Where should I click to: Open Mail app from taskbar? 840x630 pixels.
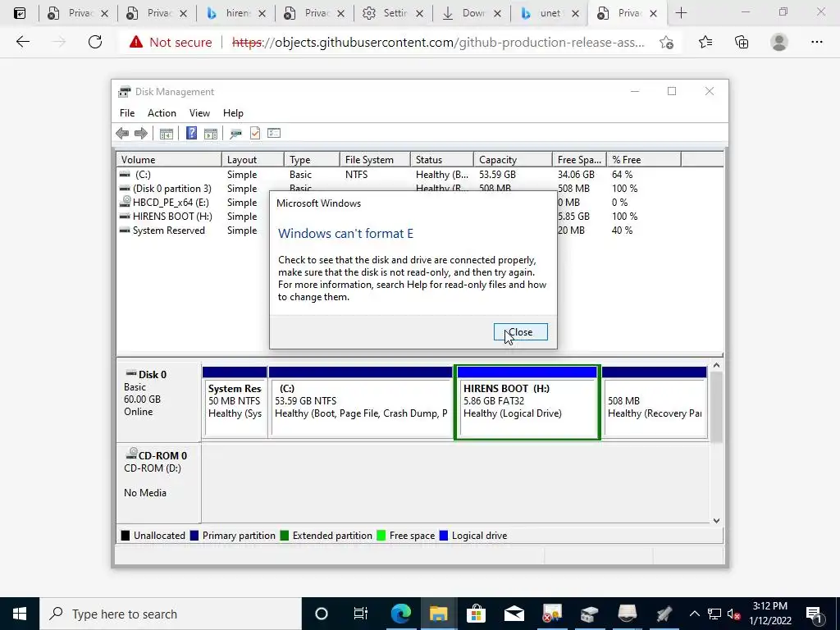(514, 614)
